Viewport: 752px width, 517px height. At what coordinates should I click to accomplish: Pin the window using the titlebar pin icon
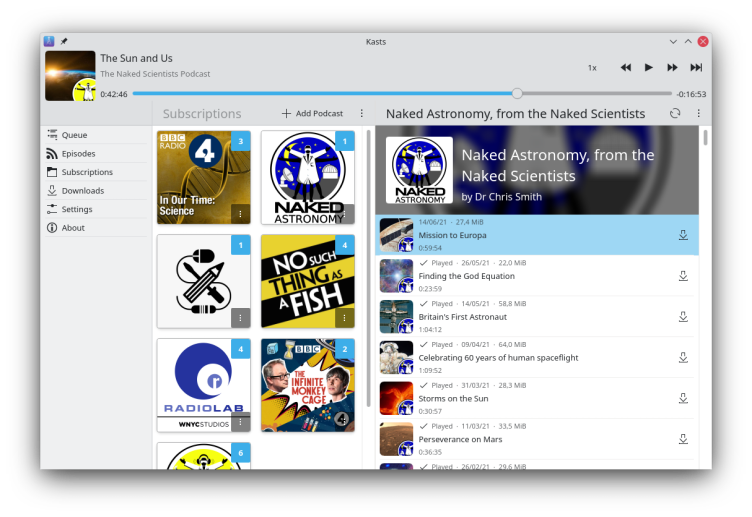[x=64, y=41]
